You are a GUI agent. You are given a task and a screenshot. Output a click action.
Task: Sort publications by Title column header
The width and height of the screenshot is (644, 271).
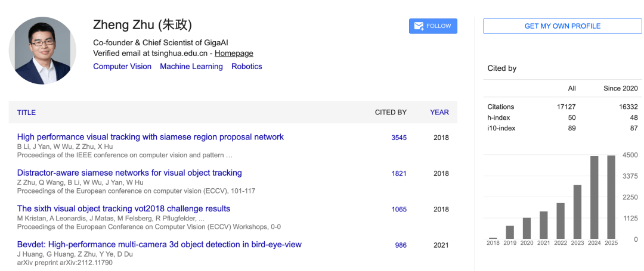tap(26, 112)
